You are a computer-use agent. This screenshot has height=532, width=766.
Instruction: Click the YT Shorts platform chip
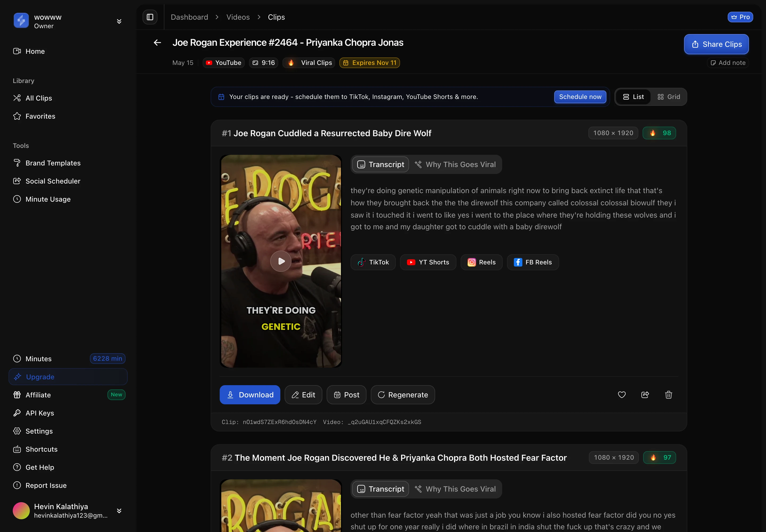428,262
